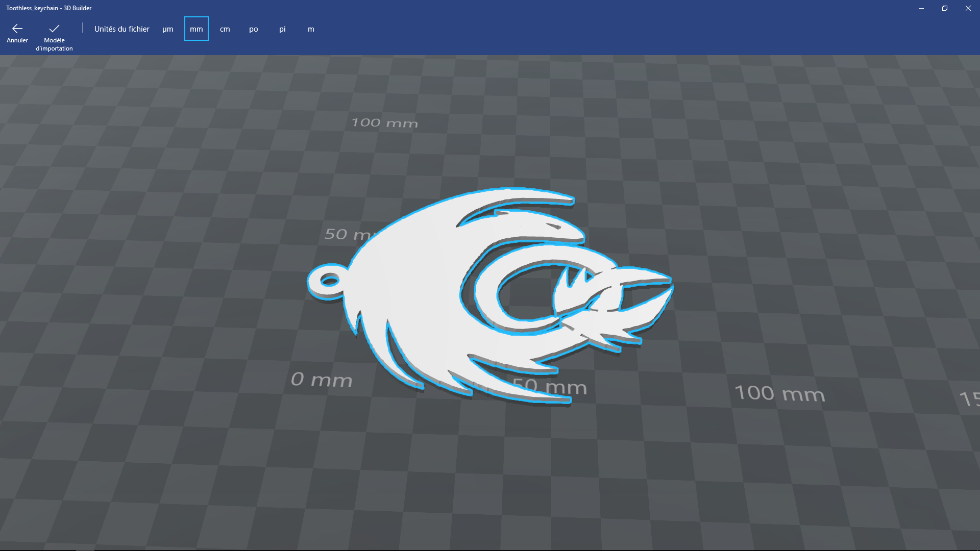Click the Annuler back arrow
The image size is (980, 551).
coord(17,33)
